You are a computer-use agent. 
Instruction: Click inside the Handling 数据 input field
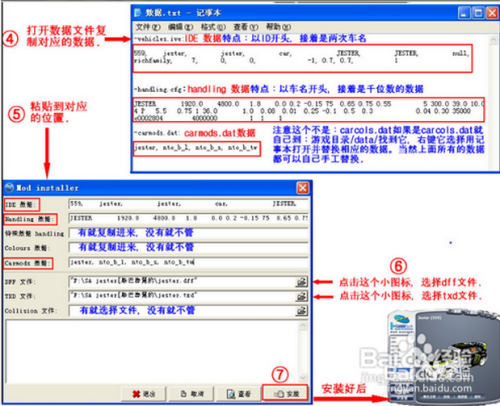point(189,219)
